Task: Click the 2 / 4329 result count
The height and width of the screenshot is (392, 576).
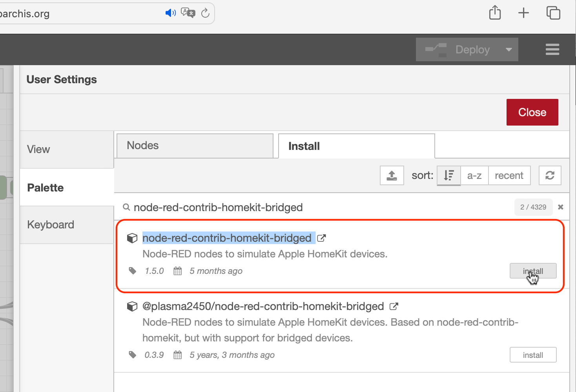Action: [533, 207]
